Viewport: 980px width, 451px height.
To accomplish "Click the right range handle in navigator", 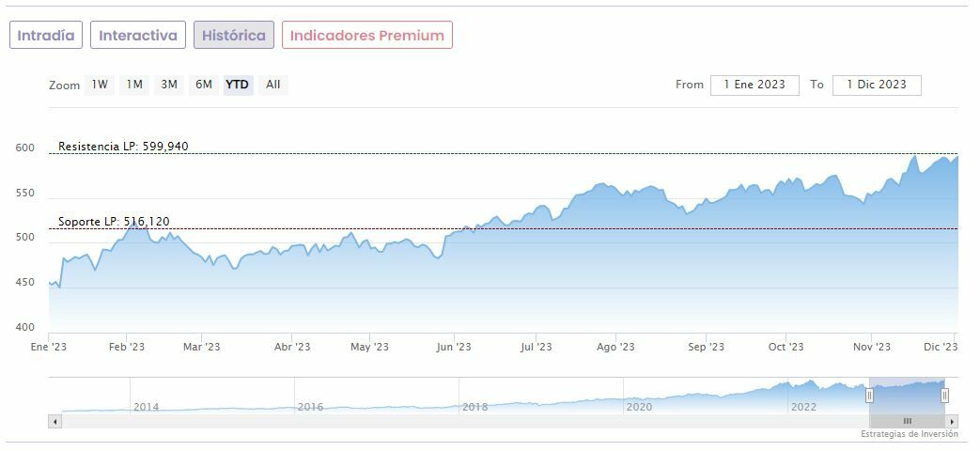I will 945,396.
